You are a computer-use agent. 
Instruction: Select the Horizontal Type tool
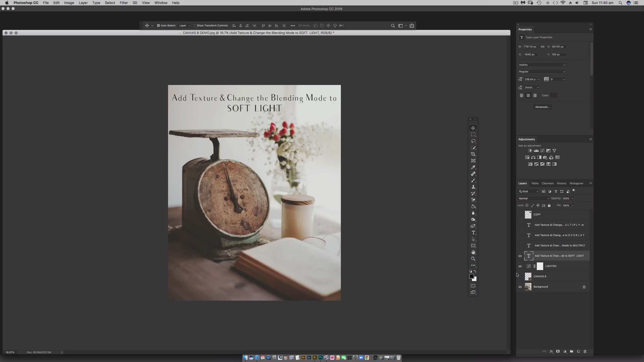473,233
